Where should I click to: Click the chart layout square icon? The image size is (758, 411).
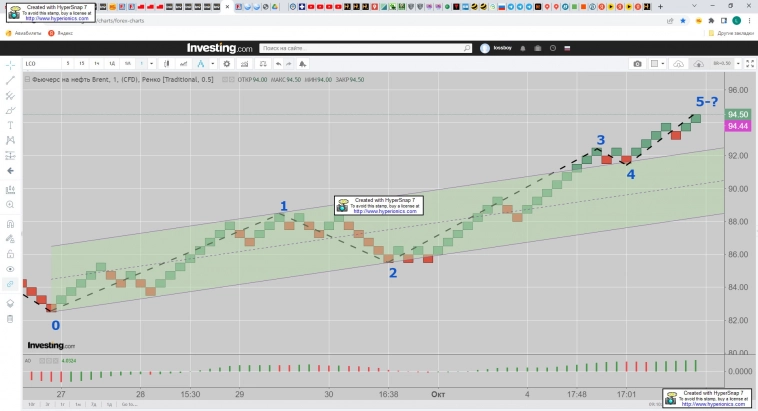[x=654, y=64]
